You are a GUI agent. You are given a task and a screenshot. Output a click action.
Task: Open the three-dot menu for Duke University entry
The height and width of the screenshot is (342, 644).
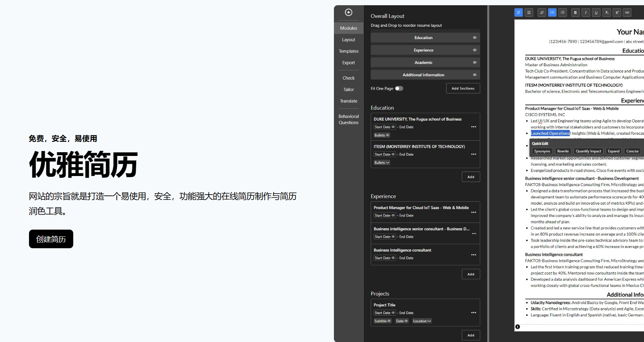tap(473, 127)
